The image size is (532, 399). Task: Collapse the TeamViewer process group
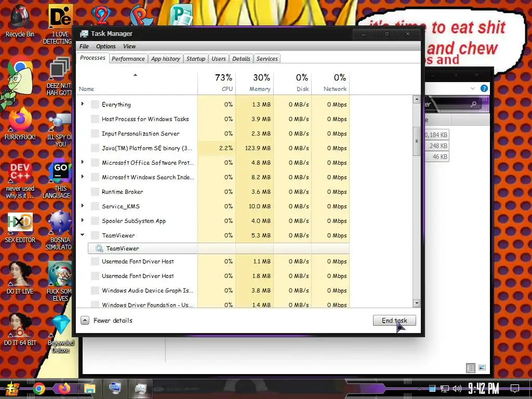pyautogui.click(x=83, y=235)
